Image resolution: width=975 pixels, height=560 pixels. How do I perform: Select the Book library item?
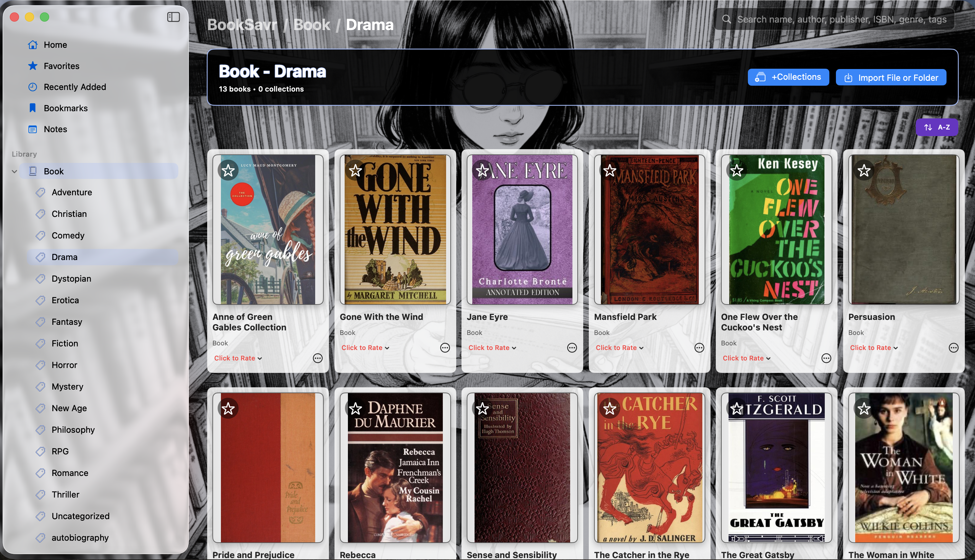(99, 171)
